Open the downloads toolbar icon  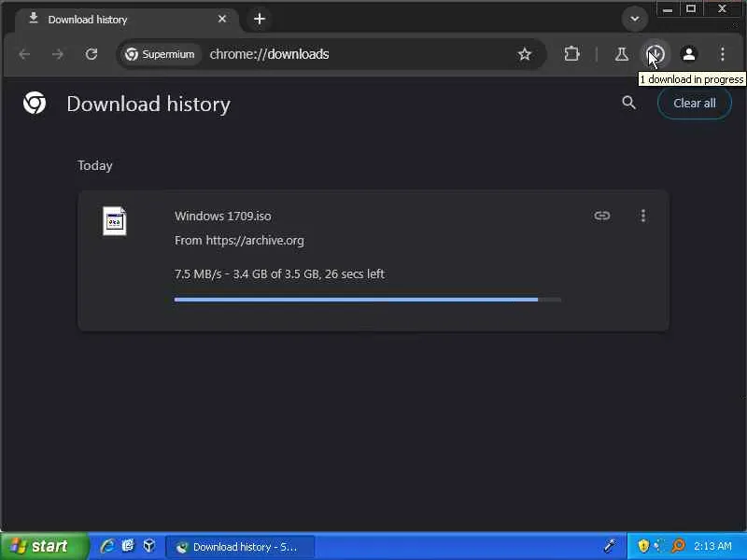tap(655, 54)
